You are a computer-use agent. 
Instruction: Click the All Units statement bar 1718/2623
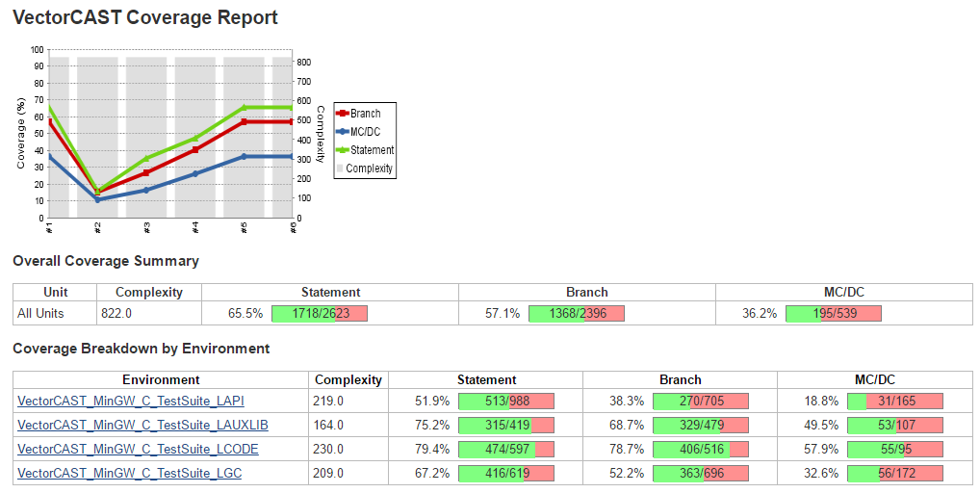[x=320, y=313]
